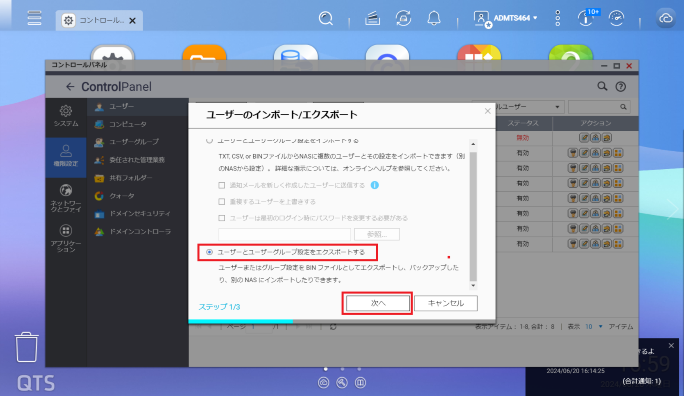Open the dashboard gauge icon in top bar
This screenshot has height=396, width=684.
click(x=616, y=18)
